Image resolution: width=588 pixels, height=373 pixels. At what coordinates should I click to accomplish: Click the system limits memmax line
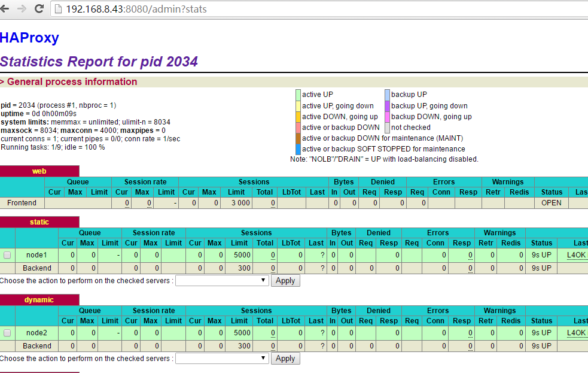(86, 122)
